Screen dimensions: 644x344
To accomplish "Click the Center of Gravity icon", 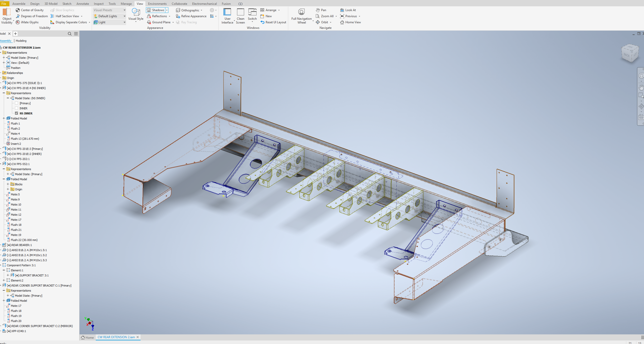I will (18, 10).
